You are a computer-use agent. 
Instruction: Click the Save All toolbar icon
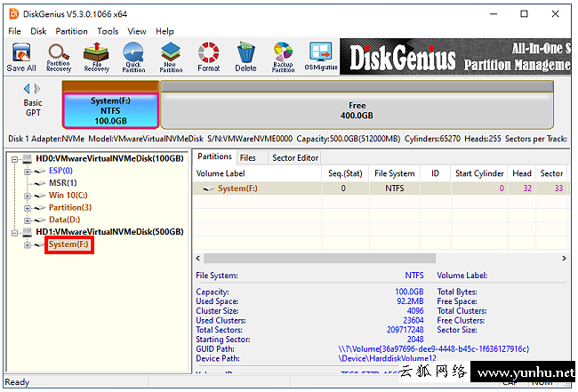pyautogui.click(x=21, y=57)
